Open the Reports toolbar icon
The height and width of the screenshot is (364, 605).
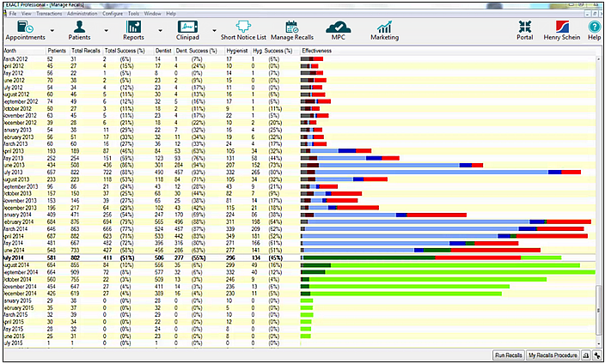pos(133,30)
